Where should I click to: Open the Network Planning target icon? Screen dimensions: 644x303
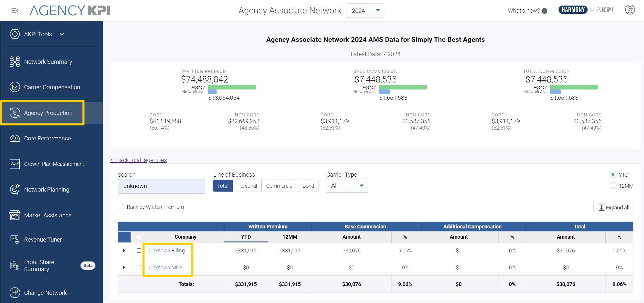[15, 190]
